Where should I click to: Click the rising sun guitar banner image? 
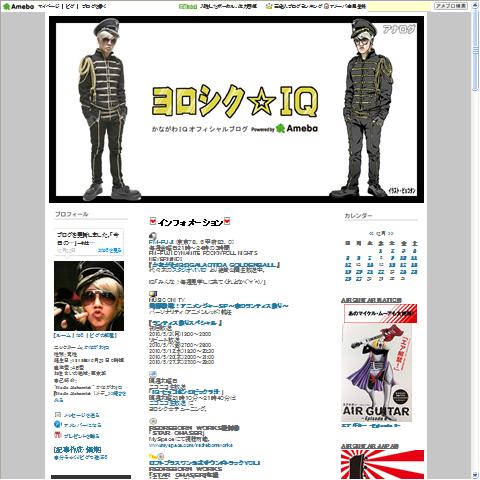coord(382,465)
